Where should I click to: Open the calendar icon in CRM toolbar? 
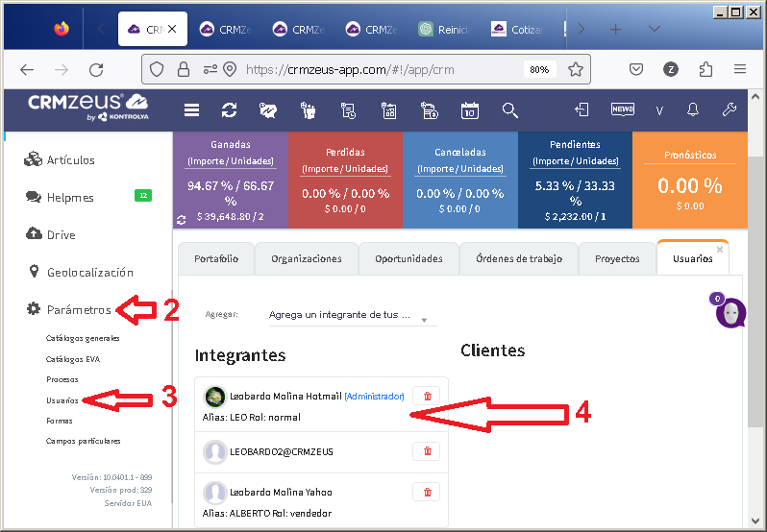pos(469,109)
